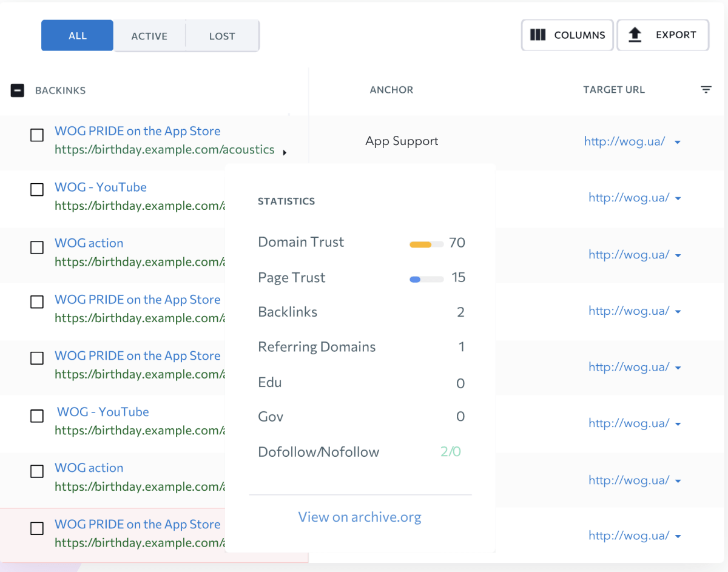Image resolution: width=728 pixels, height=572 pixels.
Task: Open target URL dropdown in second WOG PRIDE row
Action: 678,312
